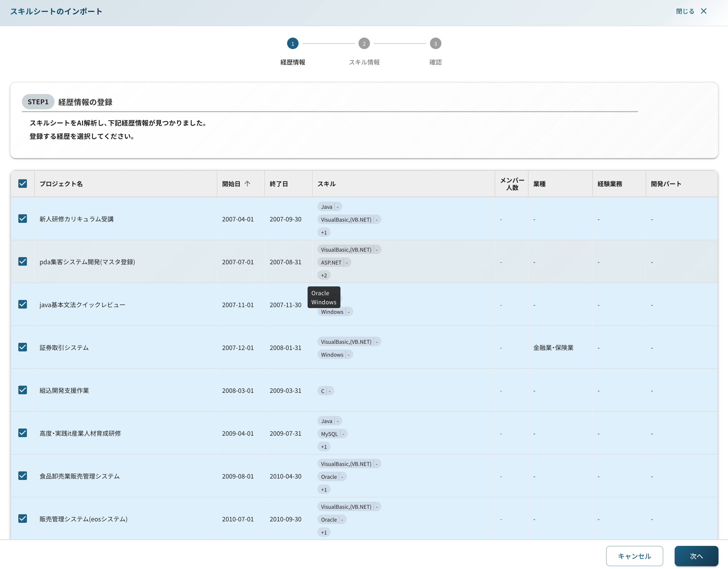Sort by プロジェクト名 column header
Image resolution: width=728 pixels, height=569 pixels.
61,184
